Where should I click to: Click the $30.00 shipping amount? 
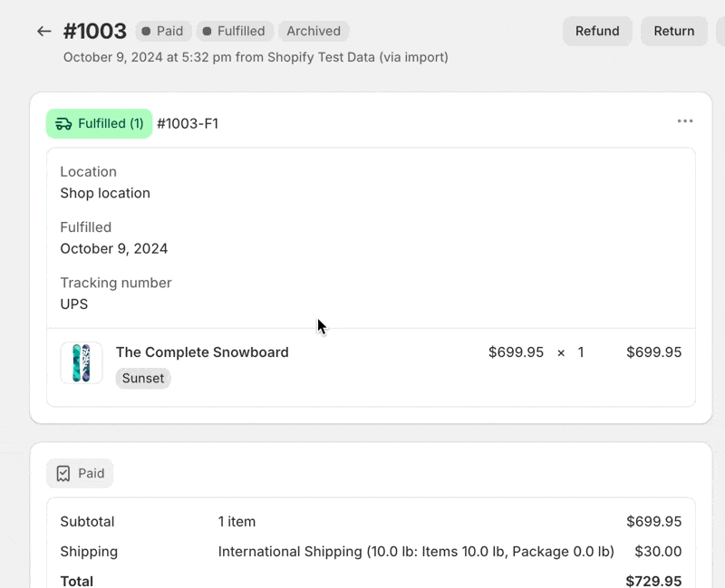[658, 552]
